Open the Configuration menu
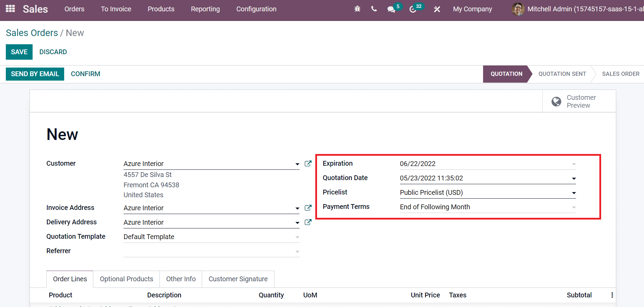This screenshot has width=644, height=307. 256,9
